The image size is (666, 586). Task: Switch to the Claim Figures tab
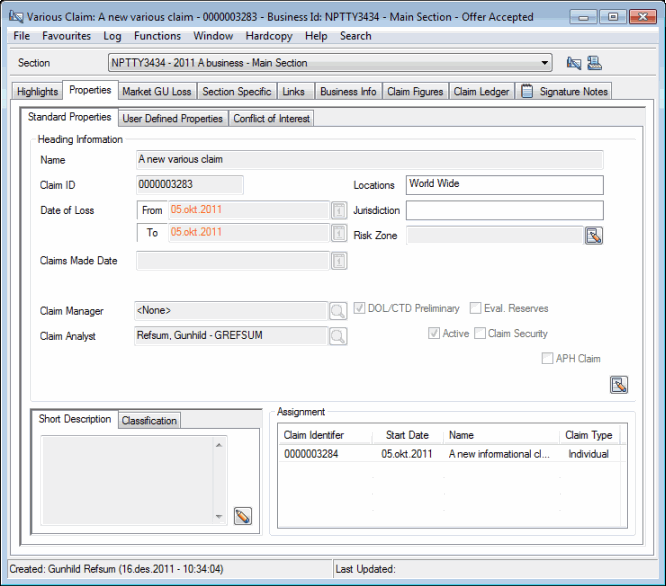click(414, 92)
